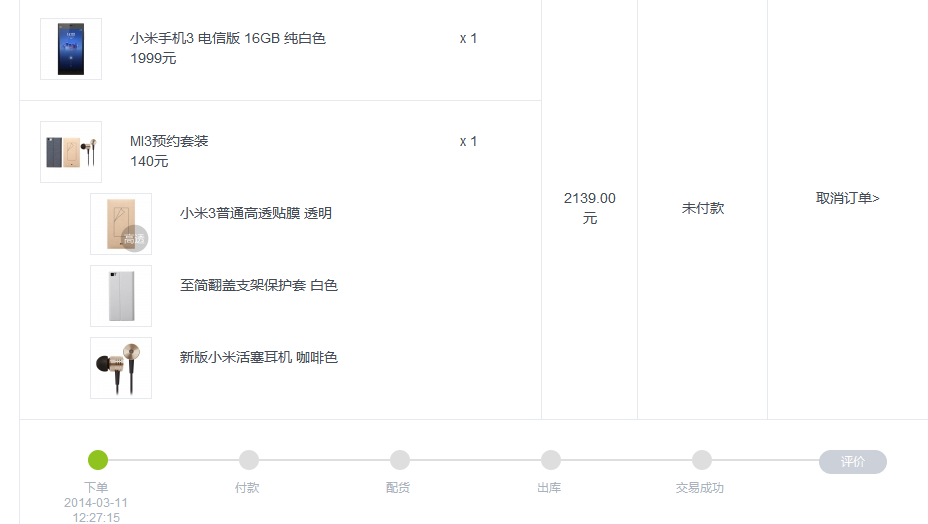Click the 下单 step label

pos(96,488)
